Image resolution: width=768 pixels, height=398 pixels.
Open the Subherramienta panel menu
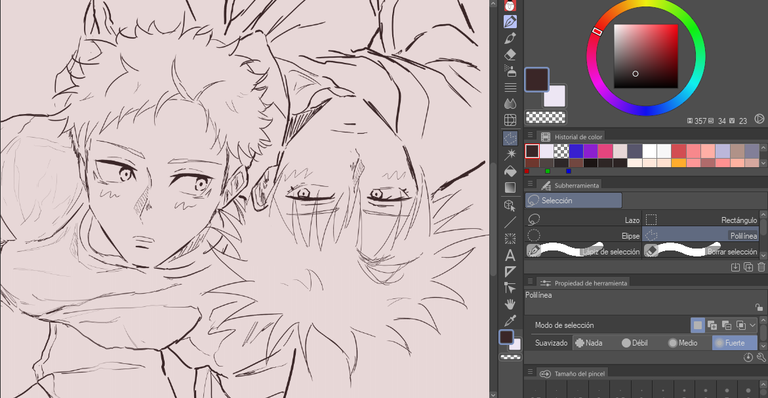530,185
